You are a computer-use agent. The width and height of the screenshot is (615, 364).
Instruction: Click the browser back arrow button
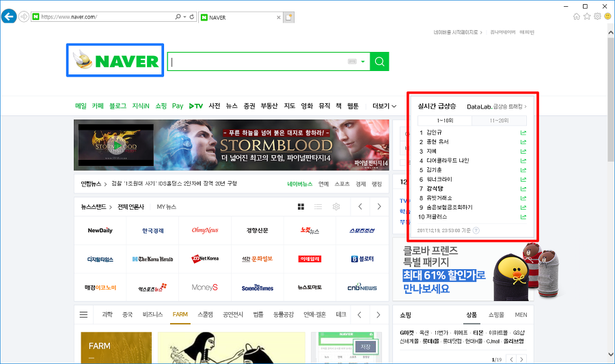pos(9,16)
